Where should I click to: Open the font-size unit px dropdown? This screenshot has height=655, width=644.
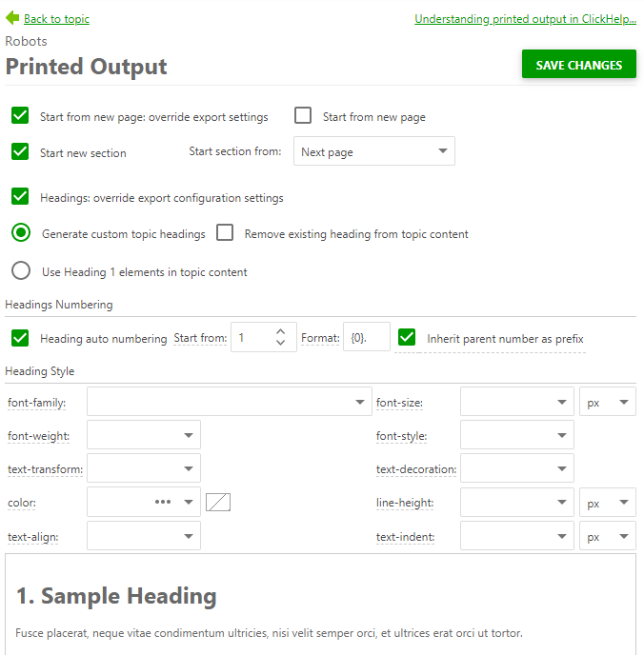point(608,402)
